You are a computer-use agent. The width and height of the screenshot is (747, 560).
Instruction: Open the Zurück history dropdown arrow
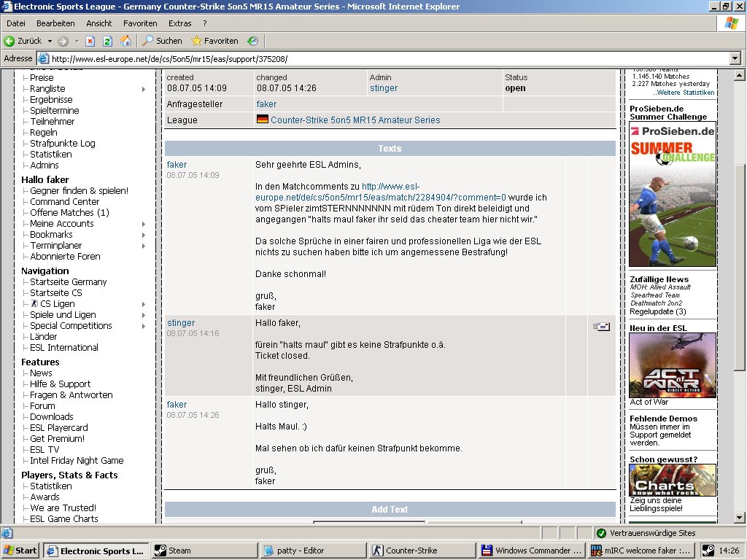coord(50,41)
